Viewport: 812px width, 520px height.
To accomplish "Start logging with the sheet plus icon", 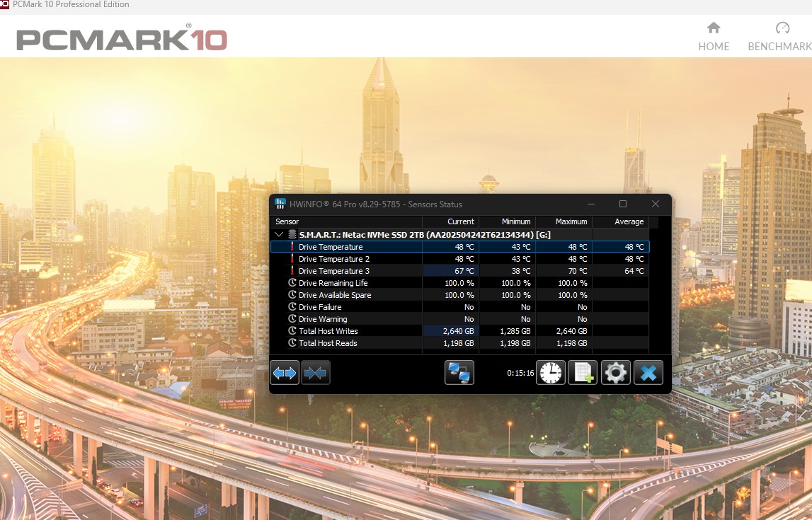I will pyautogui.click(x=583, y=373).
